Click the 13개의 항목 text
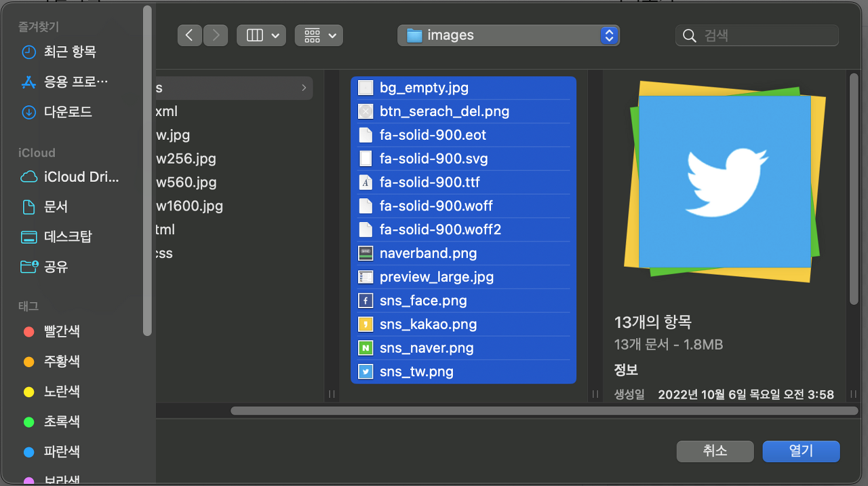The image size is (868, 486). (x=652, y=322)
